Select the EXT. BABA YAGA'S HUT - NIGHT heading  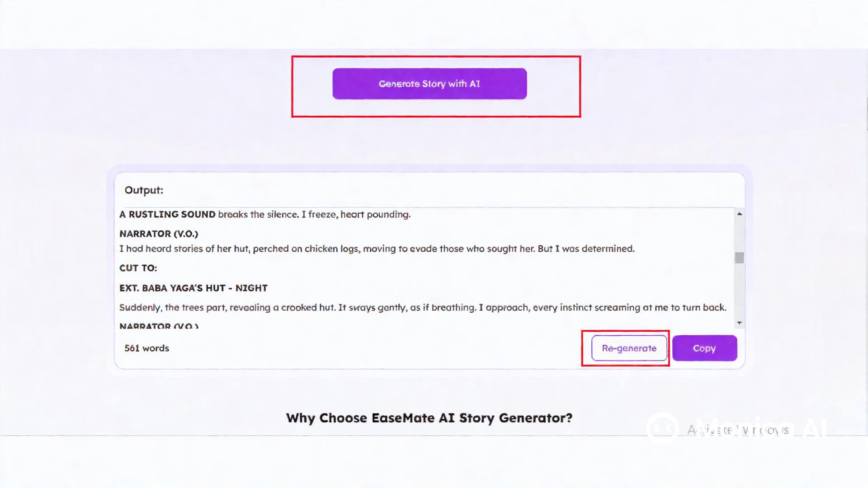[193, 288]
